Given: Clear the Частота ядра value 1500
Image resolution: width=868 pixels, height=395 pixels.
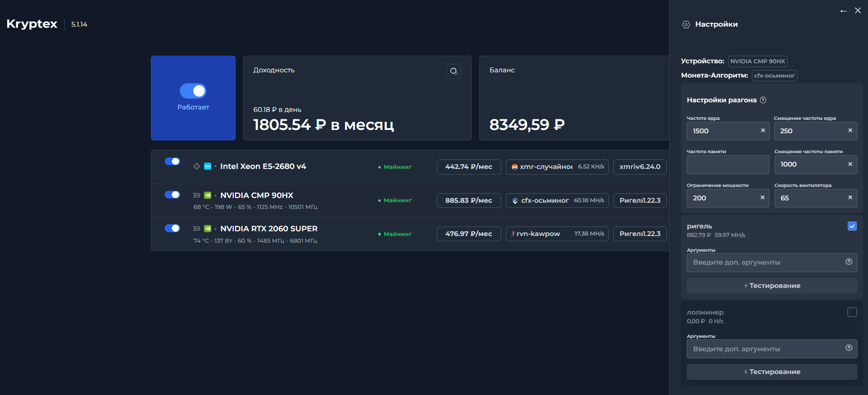Looking at the screenshot, I should pyautogui.click(x=762, y=130).
